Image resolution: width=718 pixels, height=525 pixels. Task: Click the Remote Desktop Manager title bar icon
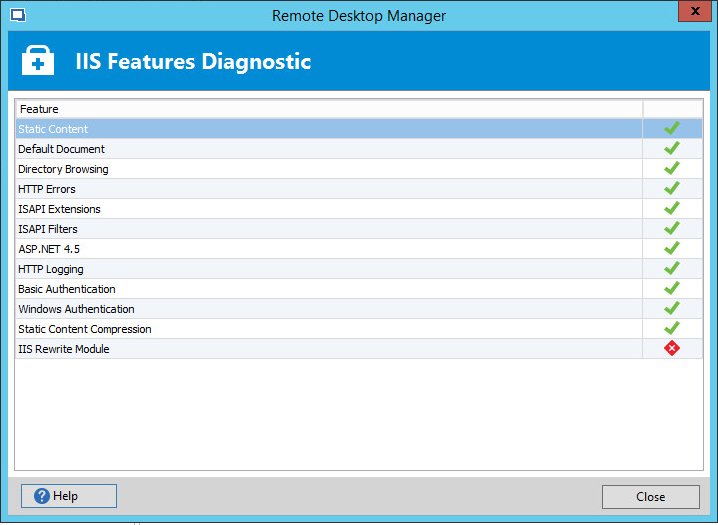click(x=18, y=15)
